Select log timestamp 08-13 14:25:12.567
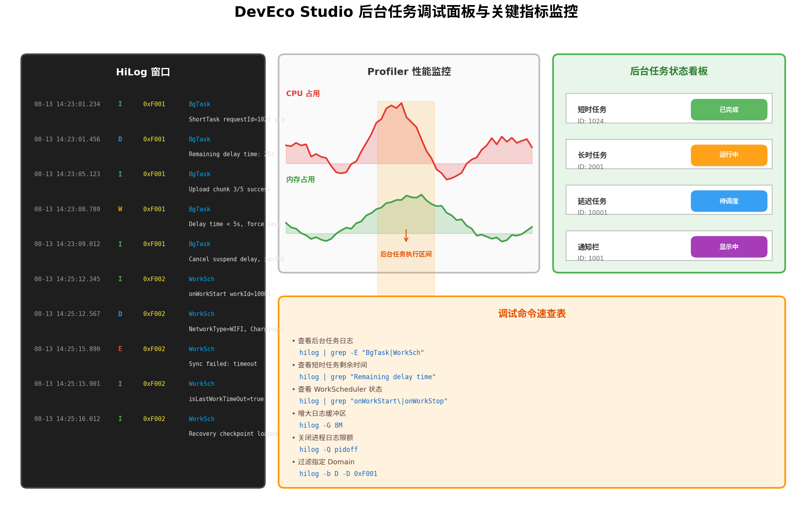Image resolution: width=812 pixels, height=519 pixels. pyautogui.click(x=67, y=314)
